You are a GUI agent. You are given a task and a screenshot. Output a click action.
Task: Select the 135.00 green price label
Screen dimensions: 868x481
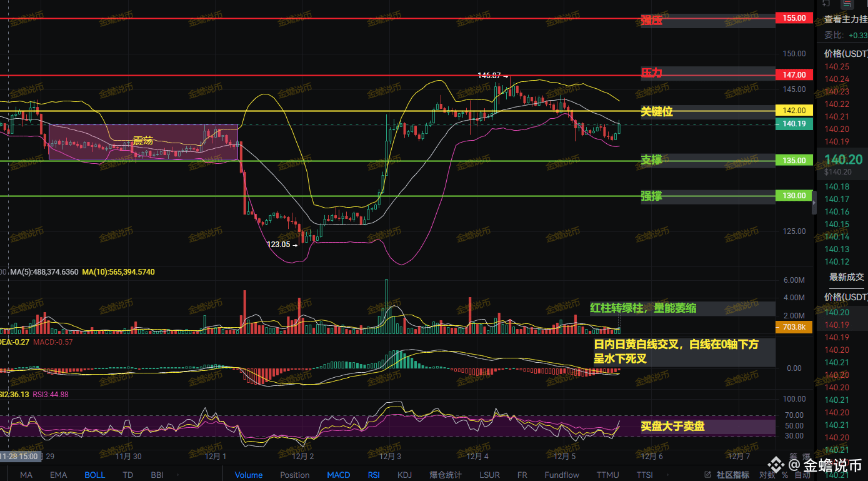click(794, 160)
